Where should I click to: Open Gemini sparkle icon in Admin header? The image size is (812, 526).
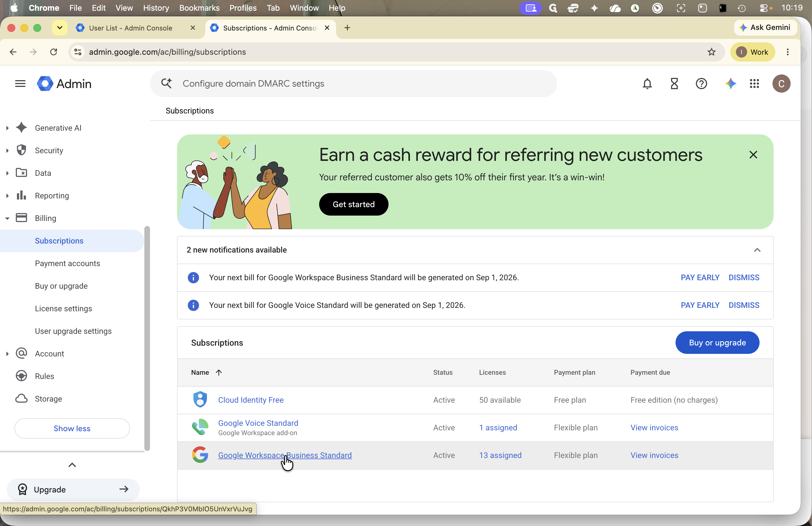coord(730,84)
